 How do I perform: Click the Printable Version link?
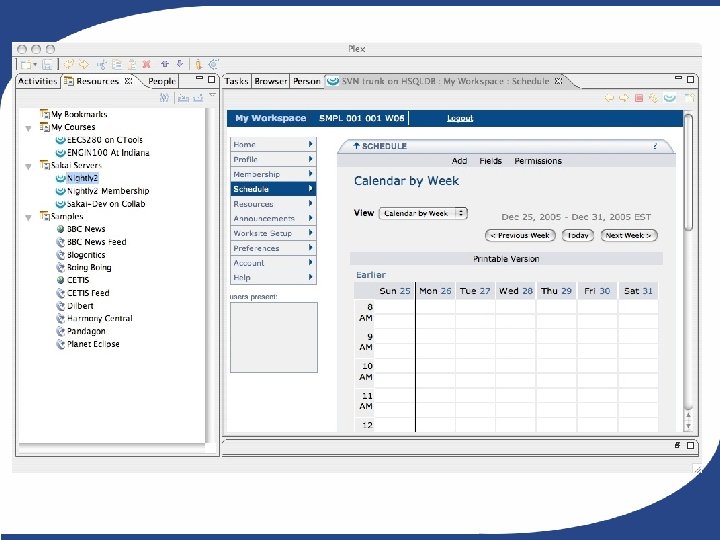[506, 259]
